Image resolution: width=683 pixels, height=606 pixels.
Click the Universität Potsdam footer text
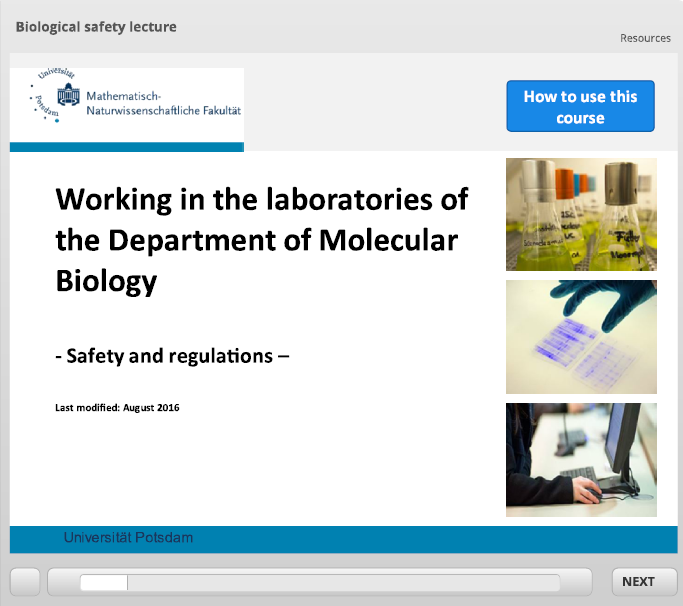[x=128, y=538]
